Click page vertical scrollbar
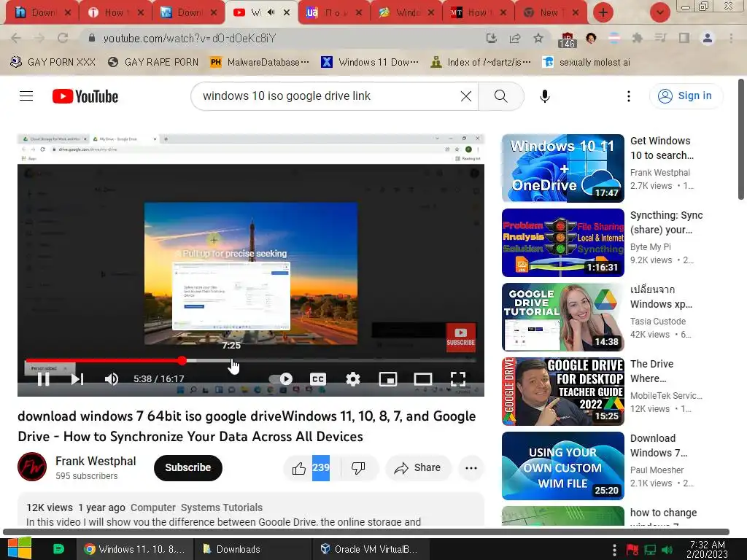 (x=741, y=140)
